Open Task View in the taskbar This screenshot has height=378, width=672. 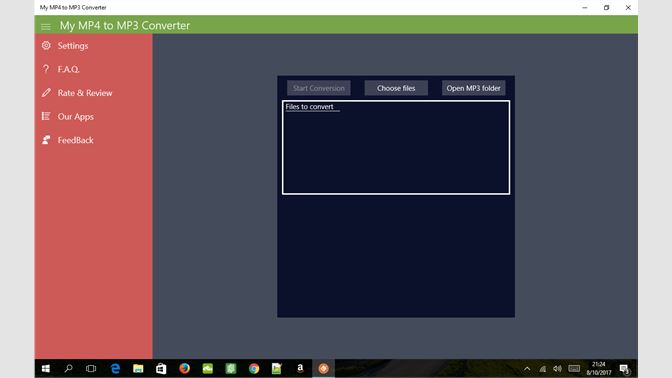(91, 368)
